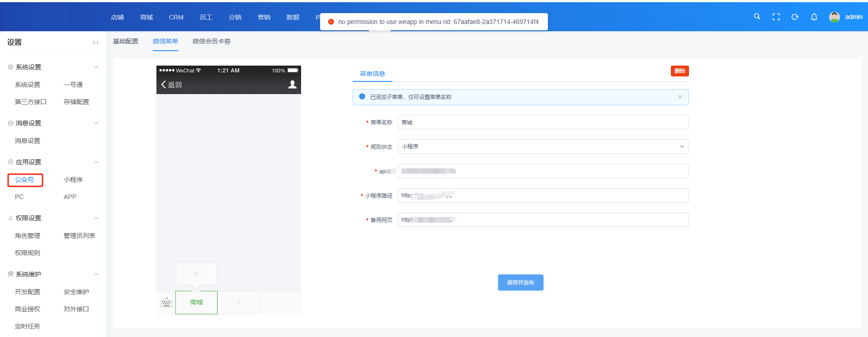Click the 菜单名称 input field
The height and width of the screenshot is (337, 868).
pyautogui.click(x=543, y=122)
